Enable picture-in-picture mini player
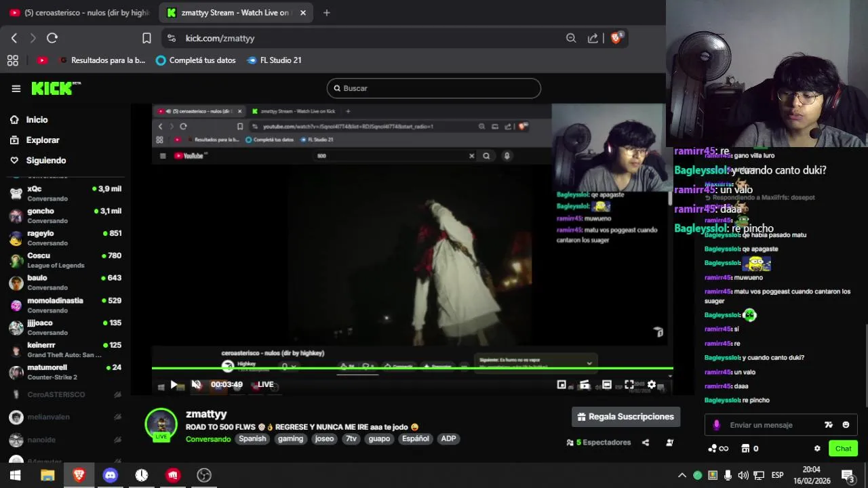This screenshot has width=868, height=488. pos(561,384)
